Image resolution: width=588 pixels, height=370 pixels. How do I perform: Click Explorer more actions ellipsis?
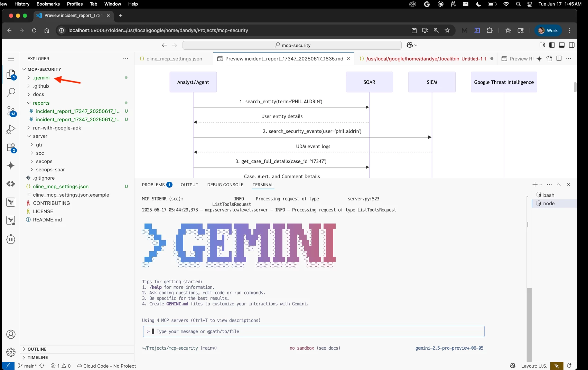[x=125, y=59]
